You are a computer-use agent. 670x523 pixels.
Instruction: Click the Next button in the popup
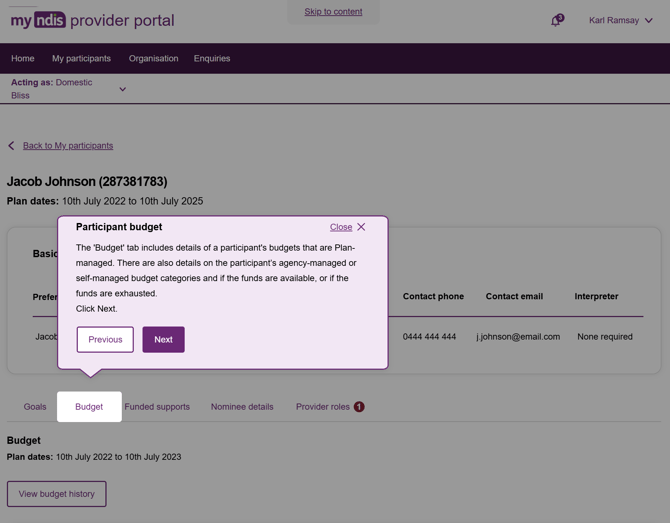[164, 340]
